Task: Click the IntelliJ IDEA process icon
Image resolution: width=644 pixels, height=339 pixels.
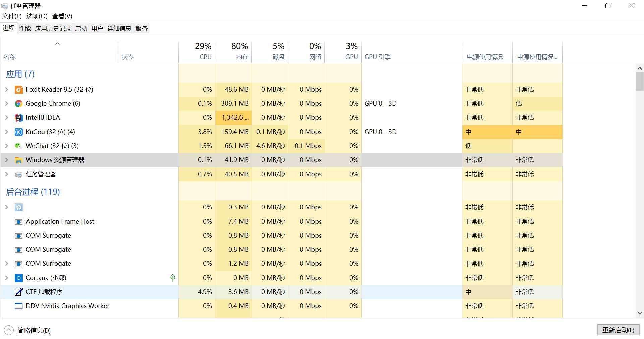Action: 19,118
